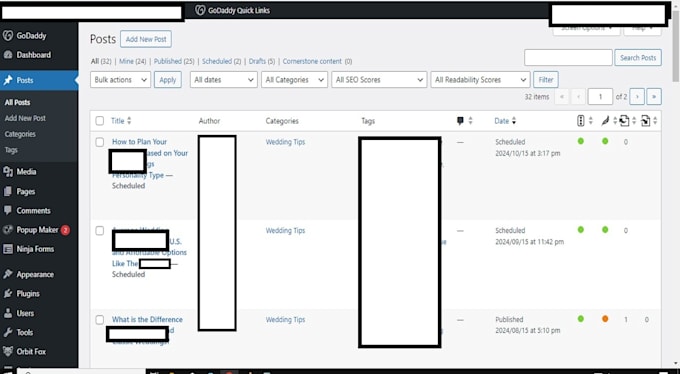Sort by comments bubble column icon
The height and width of the screenshot is (374, 680).
click(x=460, y=121)
